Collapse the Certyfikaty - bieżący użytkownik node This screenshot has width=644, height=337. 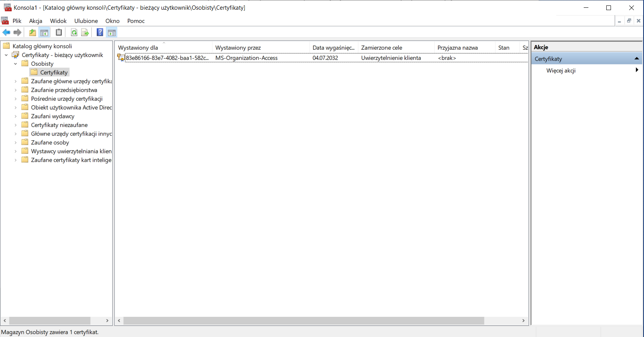tap(6, 55)
